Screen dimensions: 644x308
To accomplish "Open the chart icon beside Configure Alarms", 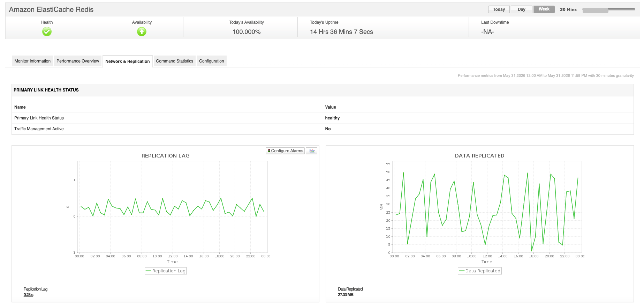I will pos(311,151).
